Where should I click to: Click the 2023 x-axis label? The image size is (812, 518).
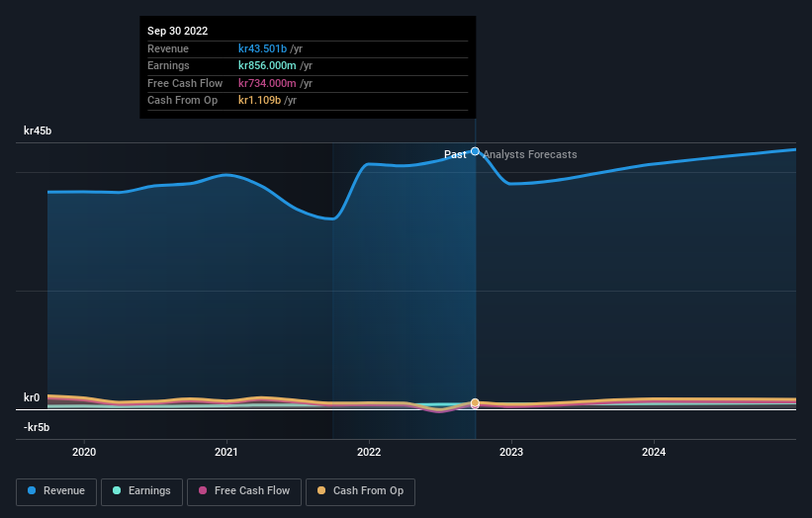click(x=511, y=452)
